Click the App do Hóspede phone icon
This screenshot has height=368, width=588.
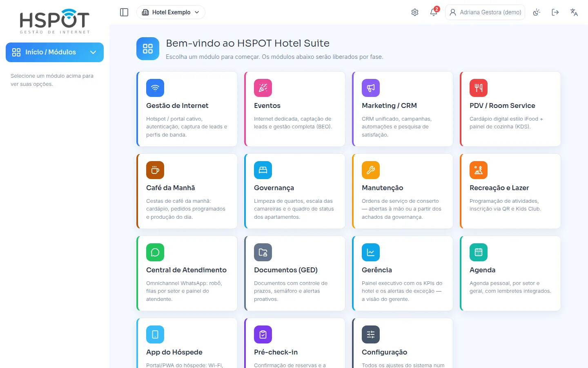[155, 334]
